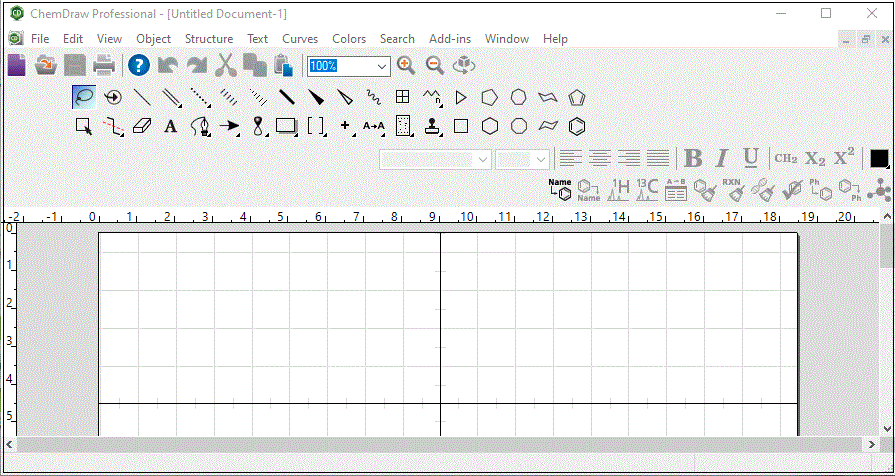Select the Acyclic Chain tool
This screenshot has width=895, height=476.
pyautogui.click(x=432, y=97)
